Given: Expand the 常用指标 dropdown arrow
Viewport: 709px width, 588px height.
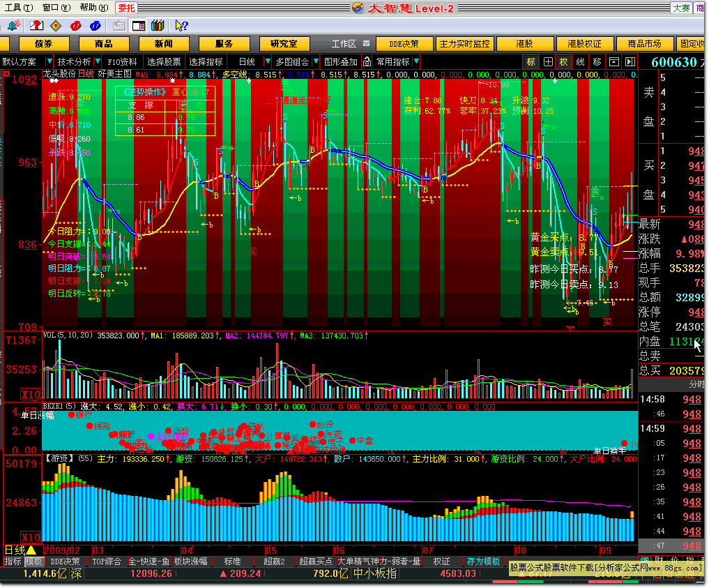Looking at the screenshot, I should pyautogui.click(x=416, y=61).
